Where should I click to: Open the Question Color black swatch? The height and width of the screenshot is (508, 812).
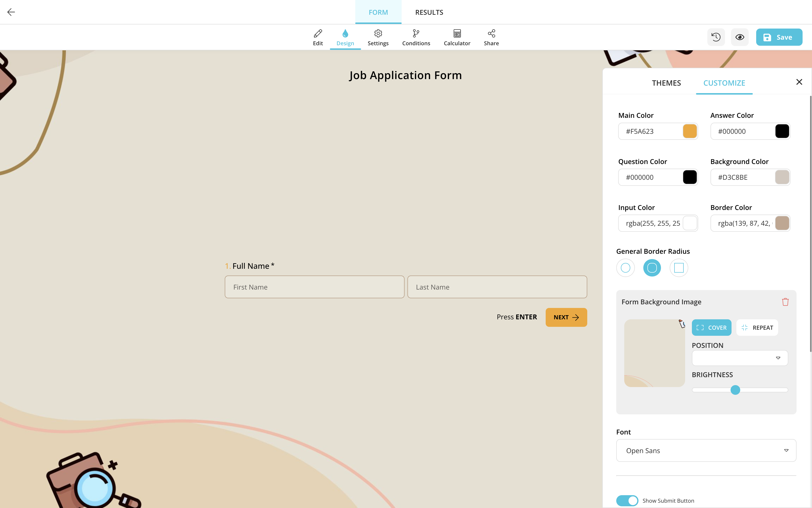click(689, 177)
